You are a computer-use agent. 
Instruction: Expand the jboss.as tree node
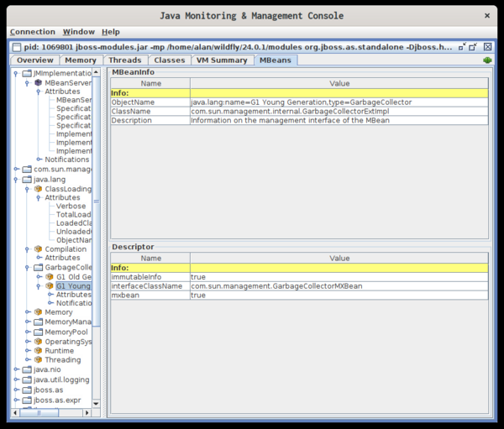click(x=16, y=390)
